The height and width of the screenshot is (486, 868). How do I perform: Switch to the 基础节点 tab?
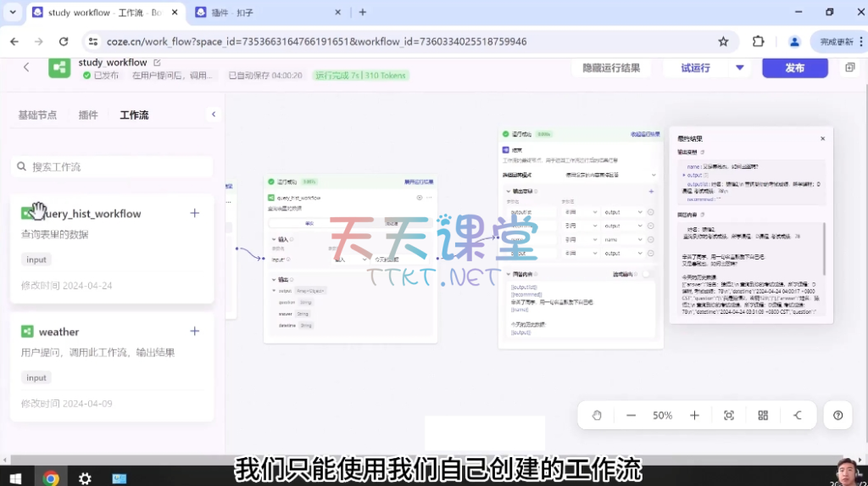pos(37,115)
